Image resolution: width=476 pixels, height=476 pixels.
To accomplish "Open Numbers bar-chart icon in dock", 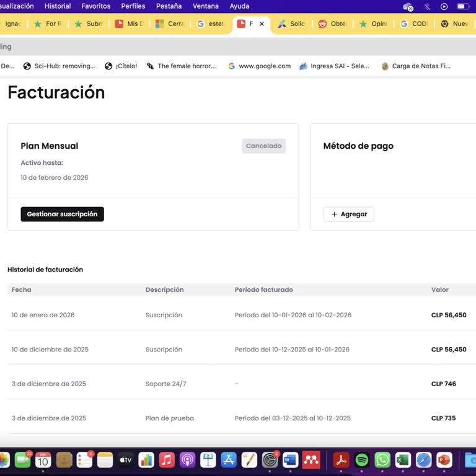I will pyautogui.click(x=146, y=461).
